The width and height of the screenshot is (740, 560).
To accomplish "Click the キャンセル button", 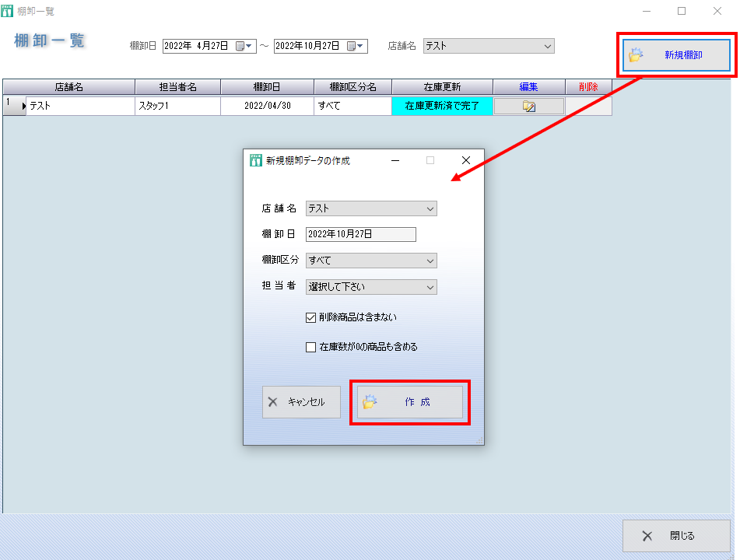I will point(301,402).
